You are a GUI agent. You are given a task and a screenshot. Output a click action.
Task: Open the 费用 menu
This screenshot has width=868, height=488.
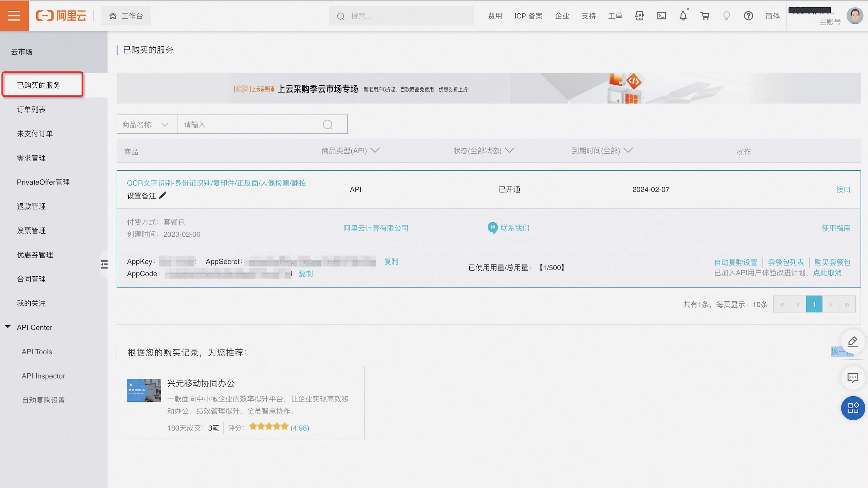pyautogui.click(x=495, y=16)
